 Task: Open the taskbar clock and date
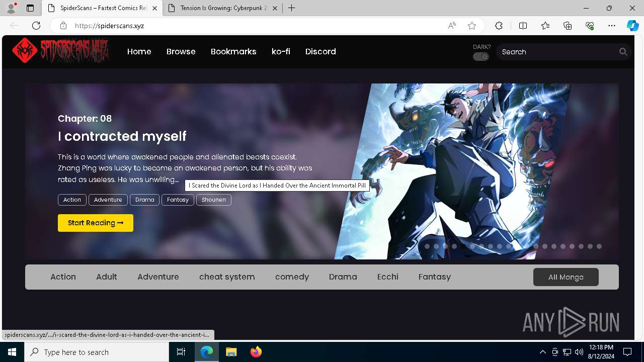click(x=601, y=352)
